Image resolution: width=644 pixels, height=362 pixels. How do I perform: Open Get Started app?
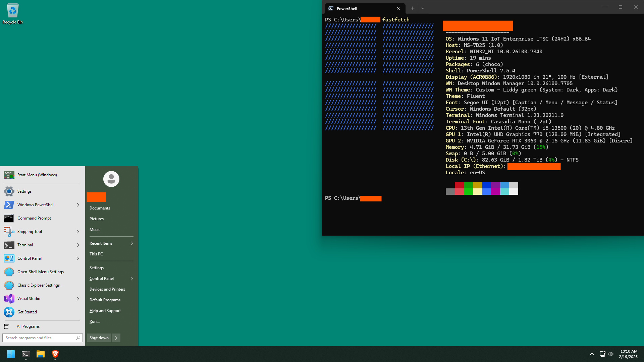[27, 312]
